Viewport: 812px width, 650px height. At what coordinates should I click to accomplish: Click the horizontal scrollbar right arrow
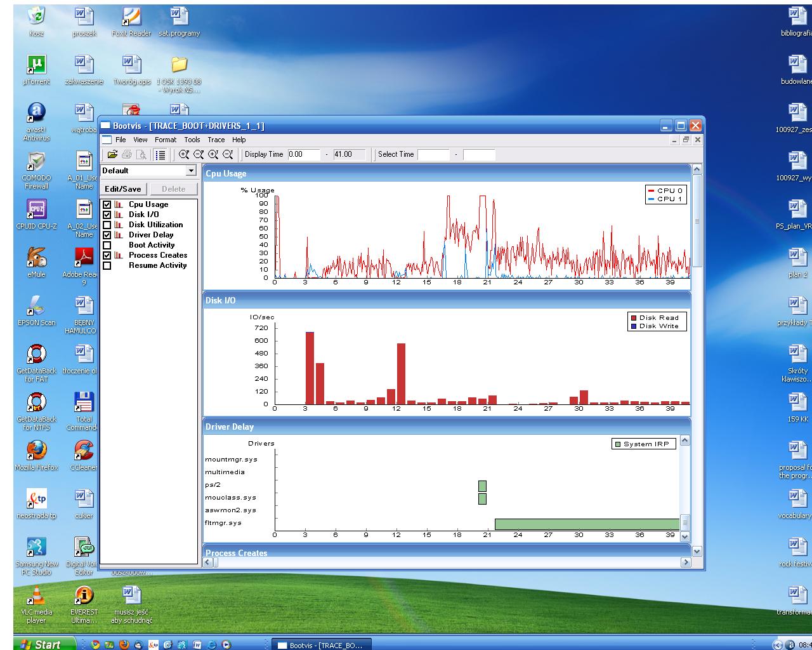[685, 562]
